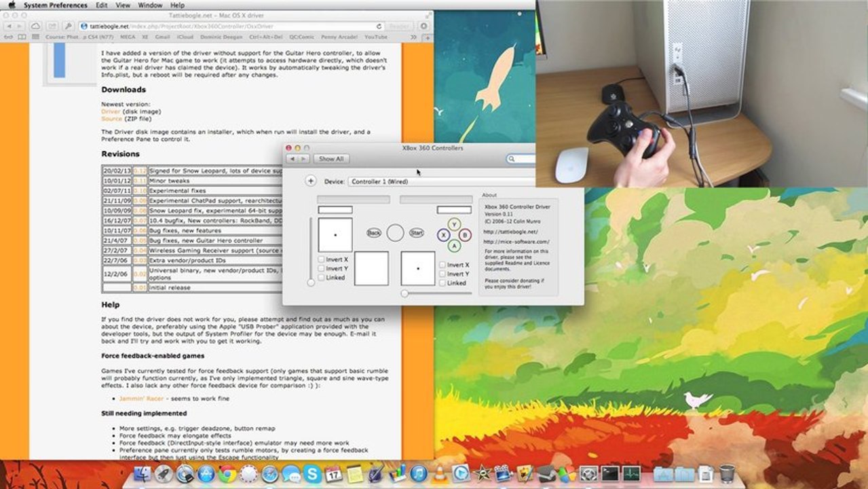Viewport: 868px width, 489px height.
Task: Click MEGA bookmark in Safari bar
Action: (128, 37)
